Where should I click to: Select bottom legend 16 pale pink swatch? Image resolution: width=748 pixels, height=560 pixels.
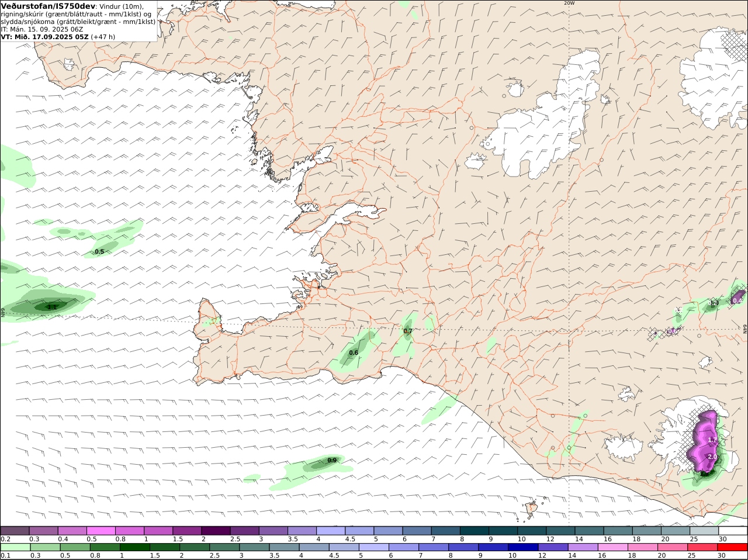612,547
